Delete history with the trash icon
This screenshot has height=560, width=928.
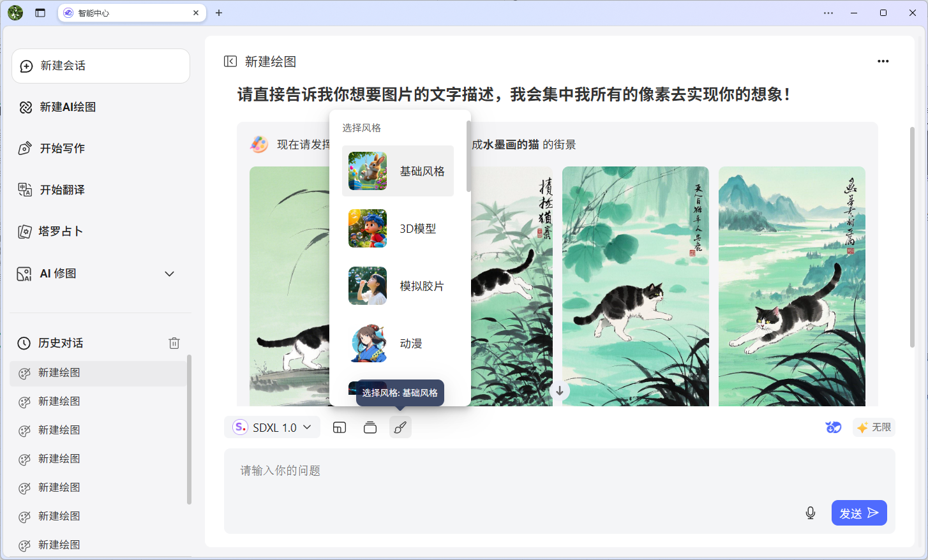click(x=174, y=343)
